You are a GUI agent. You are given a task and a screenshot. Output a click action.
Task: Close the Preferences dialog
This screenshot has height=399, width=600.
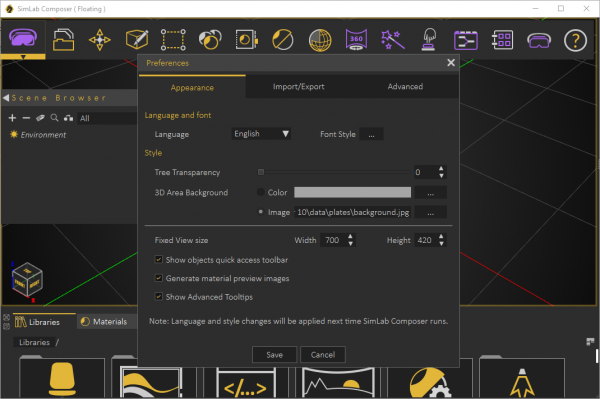point(451,63)
